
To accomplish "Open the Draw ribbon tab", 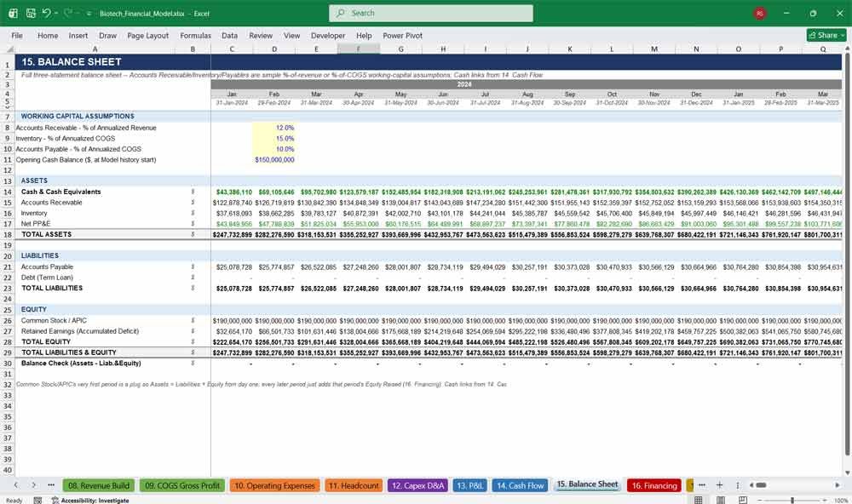I will coord(107,35).
